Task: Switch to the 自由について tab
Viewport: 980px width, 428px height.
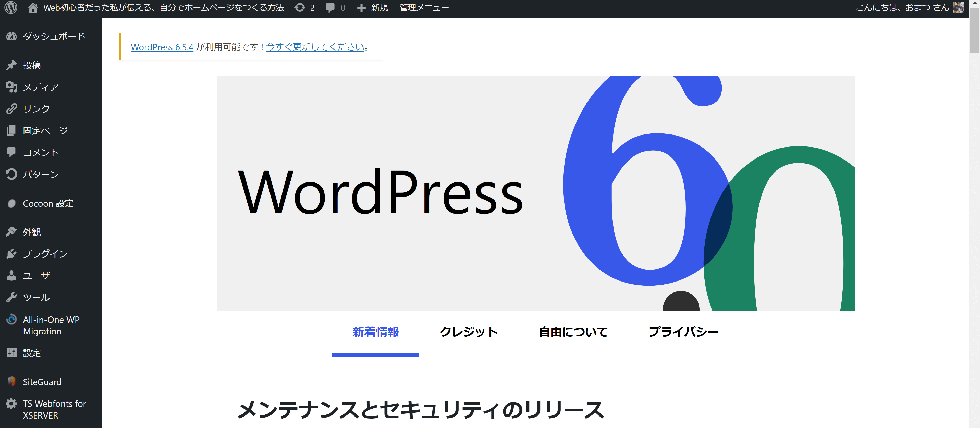Action: 573,332
